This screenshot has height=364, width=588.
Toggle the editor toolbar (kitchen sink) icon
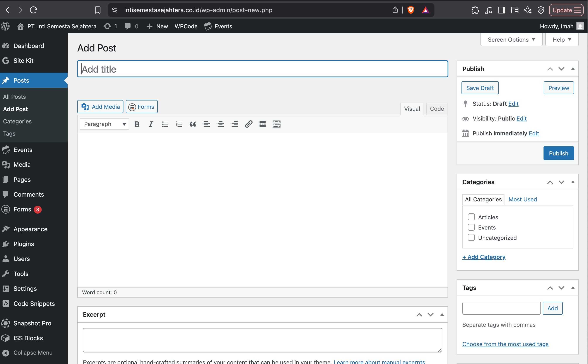277,124
